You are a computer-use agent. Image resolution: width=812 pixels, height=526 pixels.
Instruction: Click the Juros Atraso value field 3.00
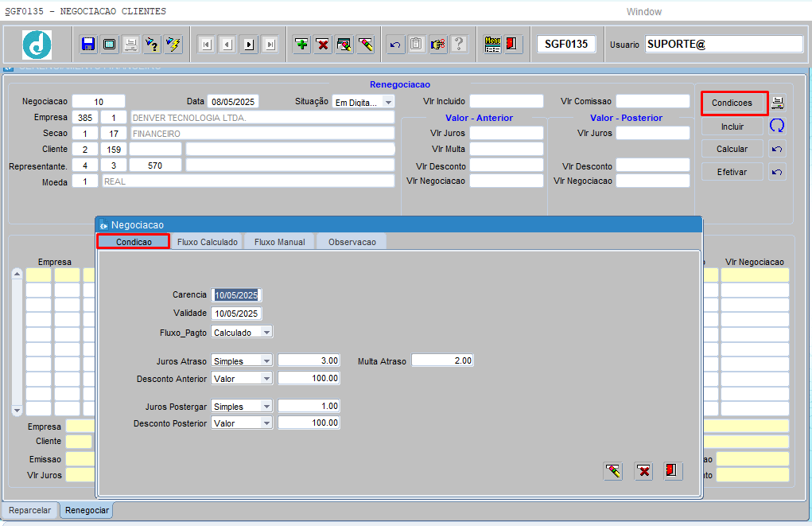point(309,360)
